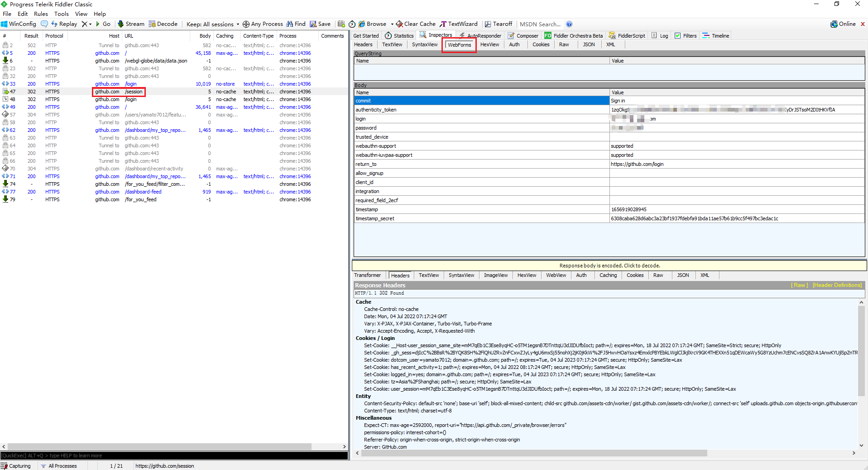This screenshot has width=868, height=470.
Task: Open the Keep: All sessions dropdown
Action: click(x=213, y=24)
